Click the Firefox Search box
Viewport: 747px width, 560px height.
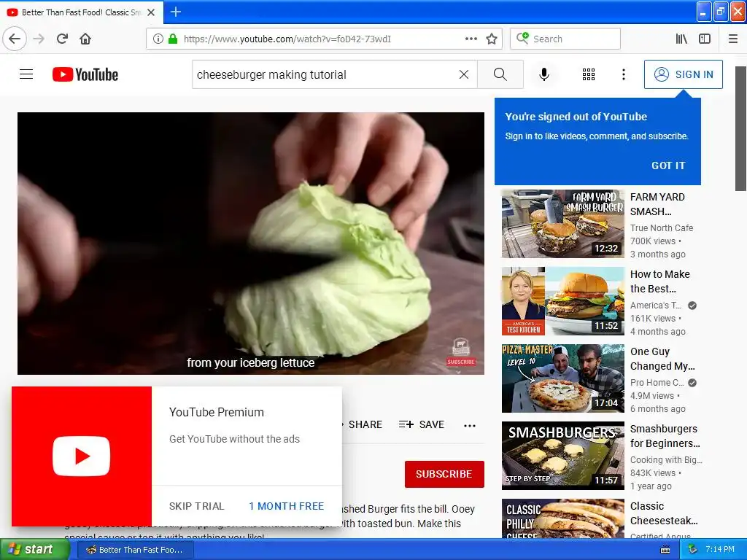565,39
